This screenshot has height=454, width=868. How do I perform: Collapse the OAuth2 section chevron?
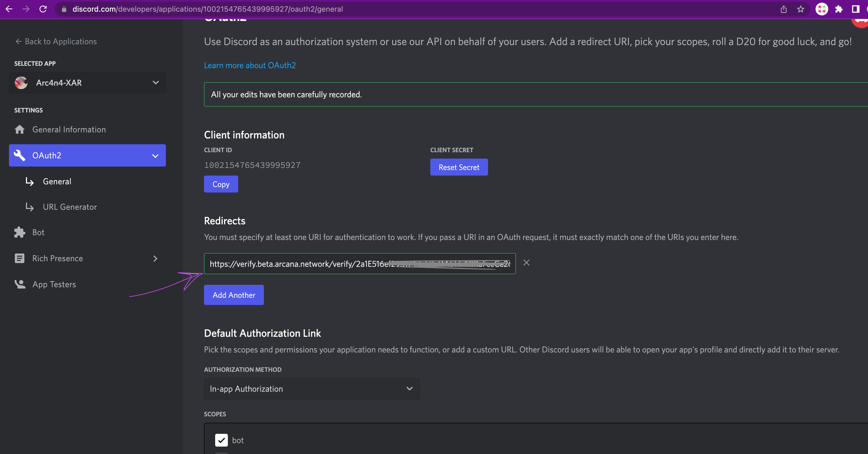(x=155, y=156)
